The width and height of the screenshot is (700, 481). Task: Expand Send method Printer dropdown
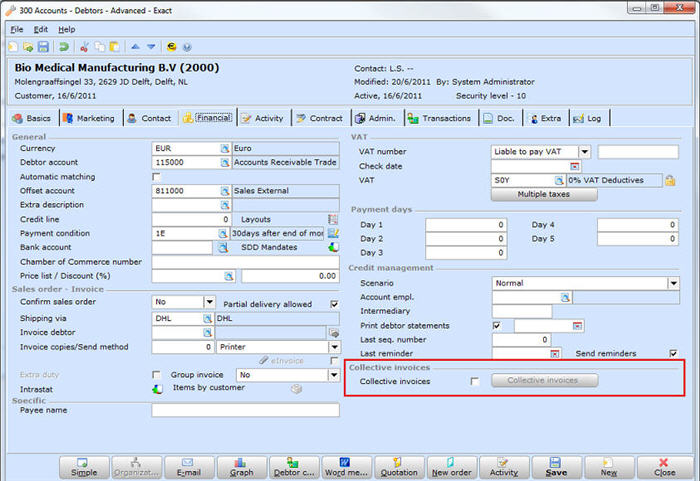coord(334,347)
